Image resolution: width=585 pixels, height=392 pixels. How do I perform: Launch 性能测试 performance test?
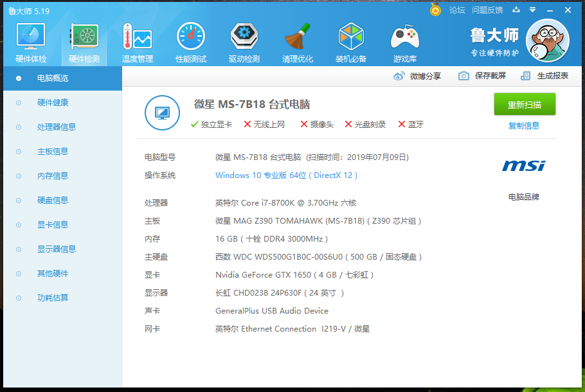[x=191, y=42]
